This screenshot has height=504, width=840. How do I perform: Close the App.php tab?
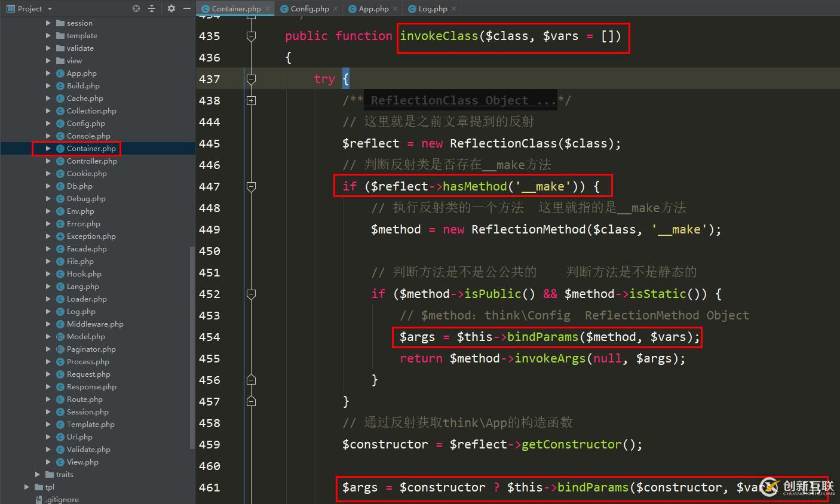[395, 8]
